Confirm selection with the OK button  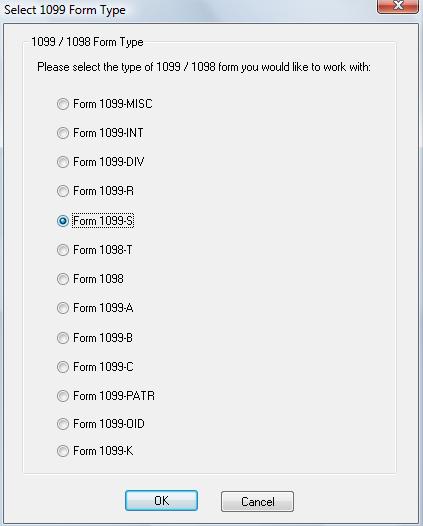click(x=161, y=501)
